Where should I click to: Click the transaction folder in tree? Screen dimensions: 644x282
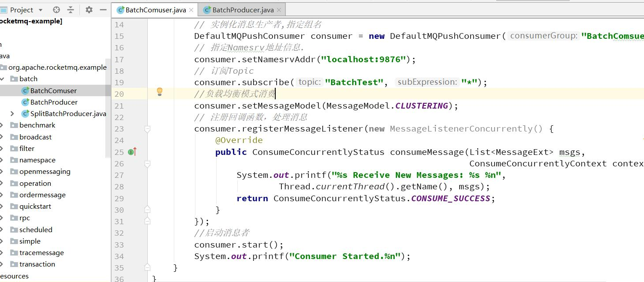pos(37,264)
